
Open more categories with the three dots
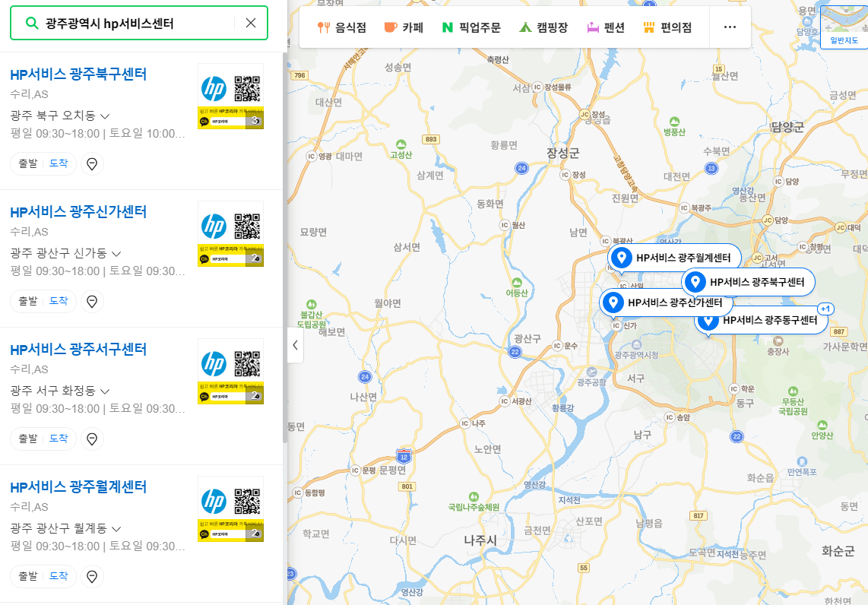[x=730, y=27]
